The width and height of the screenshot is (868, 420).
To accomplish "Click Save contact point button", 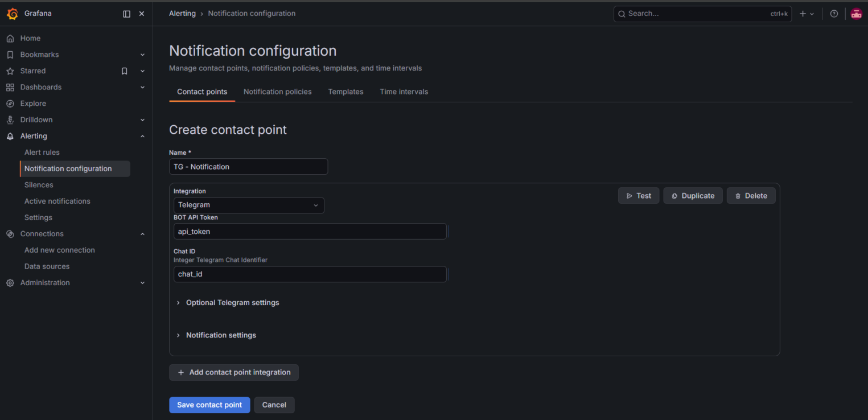I will (209, 405).
